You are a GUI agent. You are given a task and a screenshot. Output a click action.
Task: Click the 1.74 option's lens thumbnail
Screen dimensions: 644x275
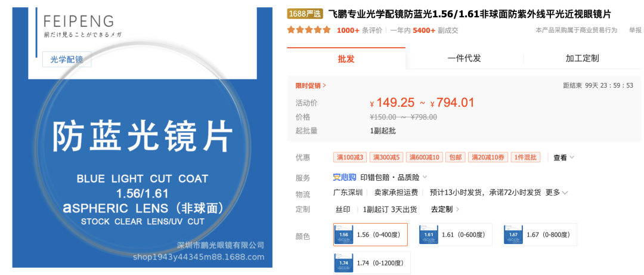[x=344, y=263]
